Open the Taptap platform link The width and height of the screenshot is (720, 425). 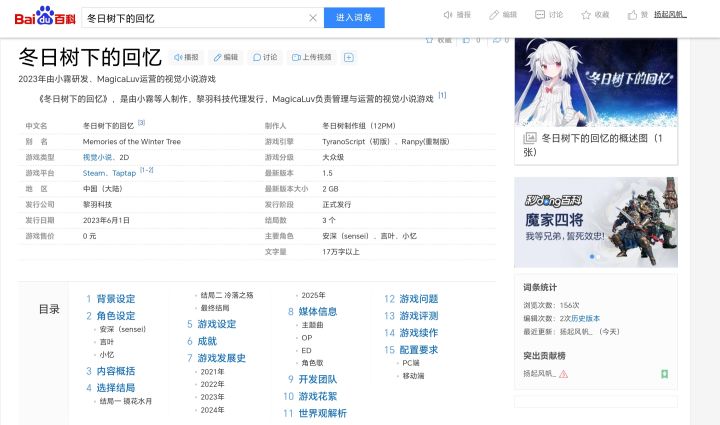coord(124,173)
